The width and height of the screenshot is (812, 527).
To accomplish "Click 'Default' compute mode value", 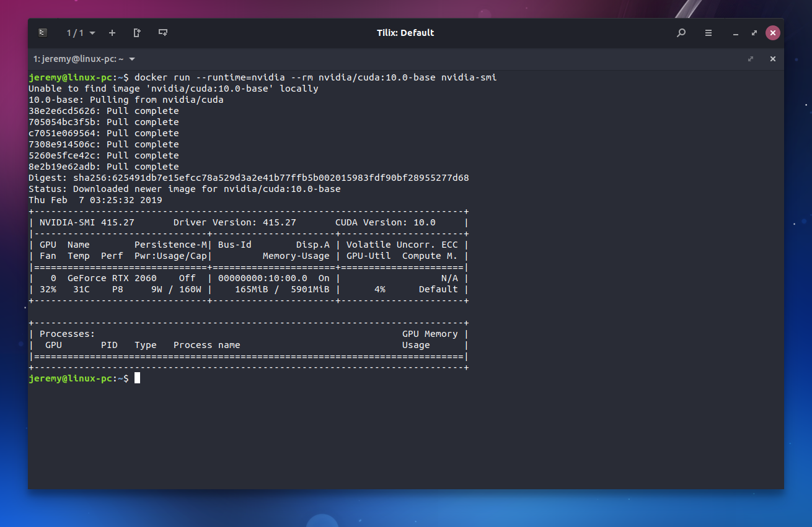I will click(438, 289).
